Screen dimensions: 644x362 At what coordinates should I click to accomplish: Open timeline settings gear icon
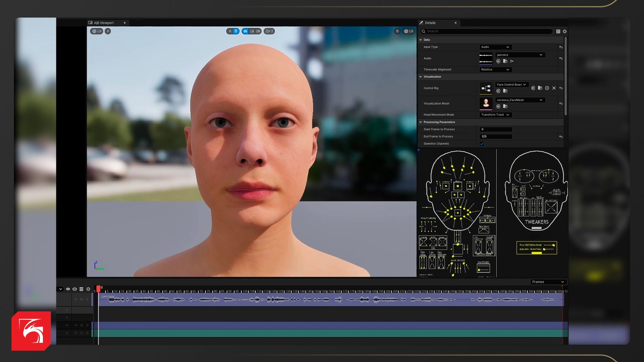88,289
